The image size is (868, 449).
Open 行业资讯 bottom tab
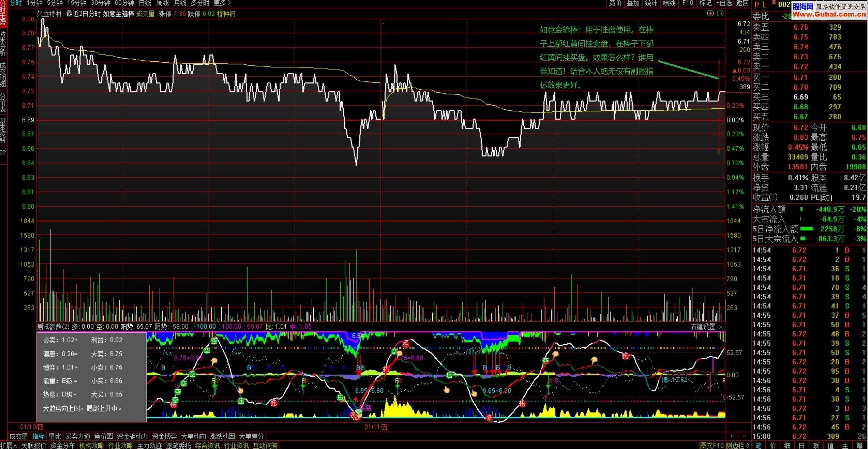236,445
